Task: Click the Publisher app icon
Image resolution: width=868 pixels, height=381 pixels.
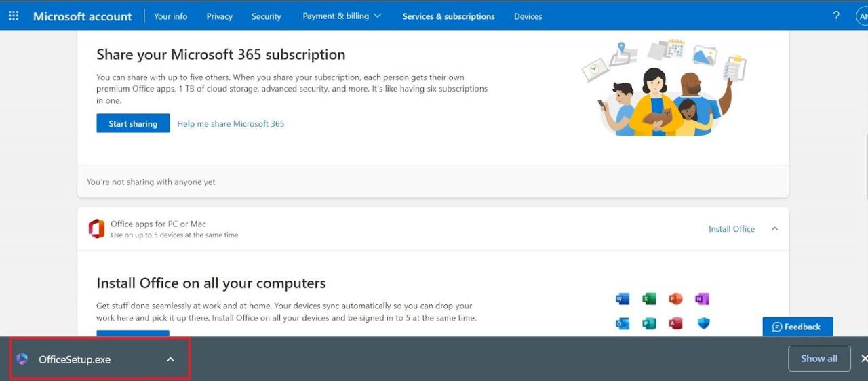Action: pyautogui.click(x=649, y=323)
